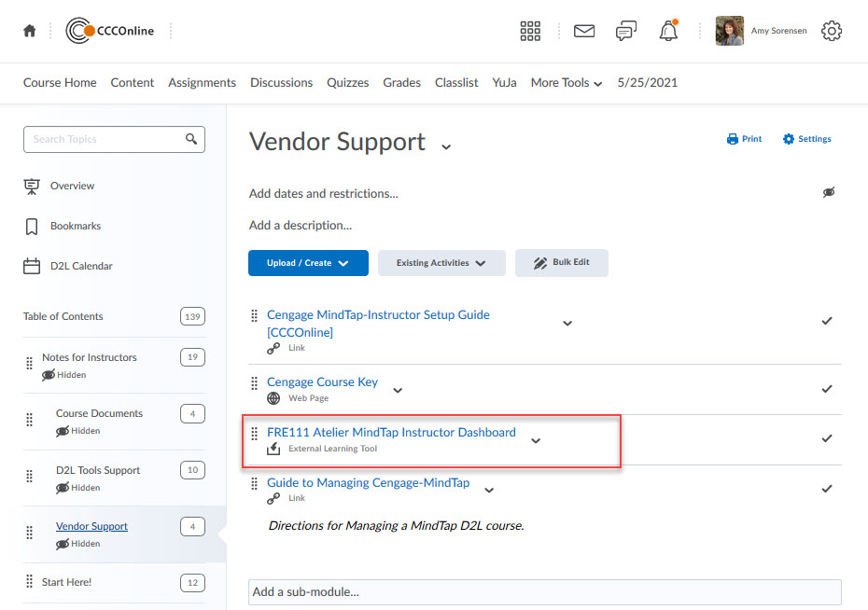Grab the drag handle for Guide to Managing Cengage-MindTap
The image size is (868, 610).
click(254, 483)
